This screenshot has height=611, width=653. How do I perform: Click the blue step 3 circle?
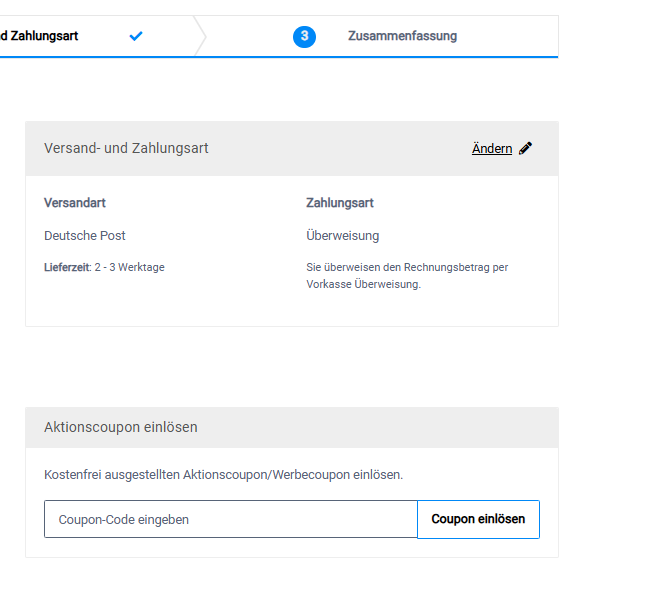pyautogui.click(x=304, y=36)
